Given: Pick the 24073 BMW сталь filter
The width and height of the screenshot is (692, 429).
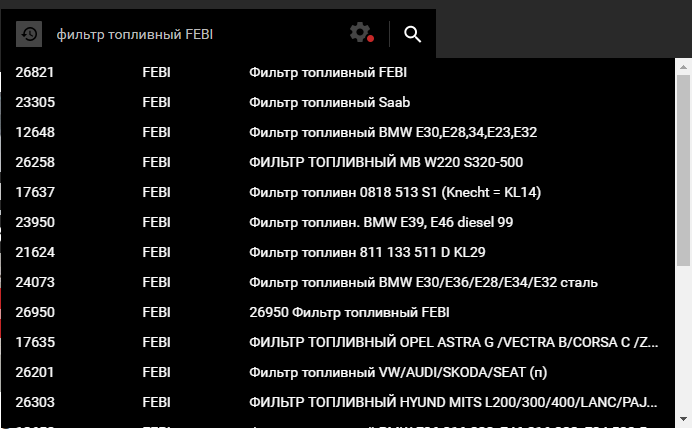Looking at the screenshot, I should (x=338, y=282).
